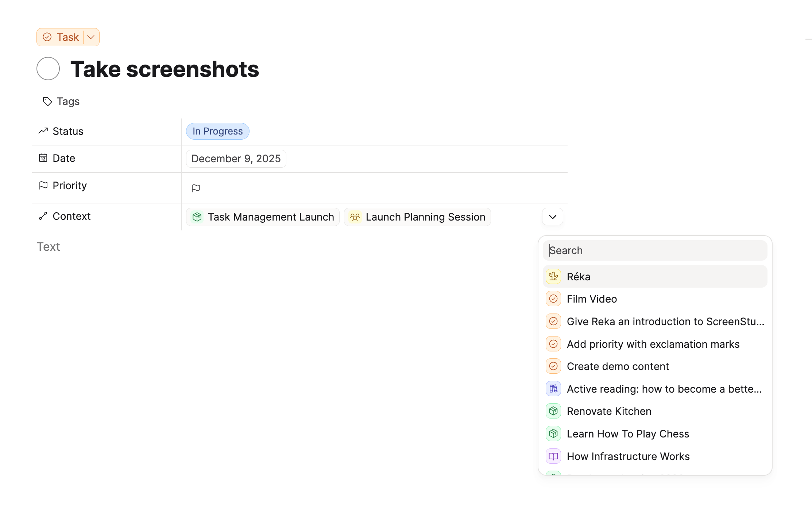Select Learn How To Play Chess
812x506 pixels.
point(627,434)
